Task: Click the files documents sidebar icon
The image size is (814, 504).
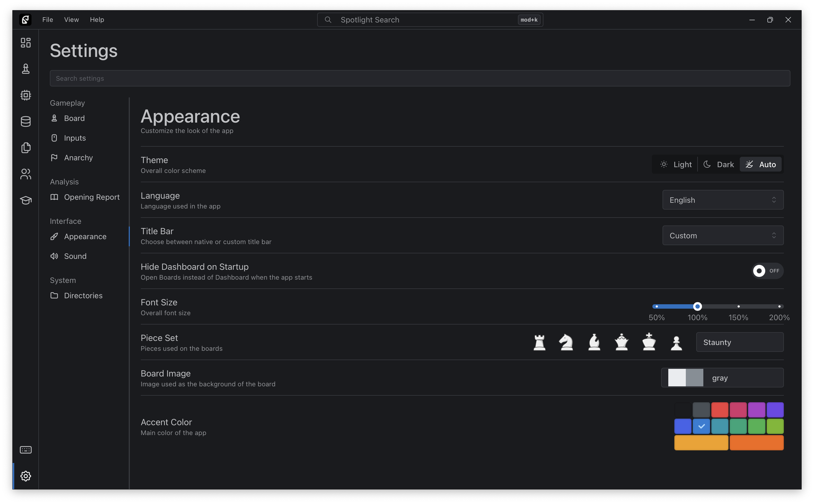Action: (26, 148)
